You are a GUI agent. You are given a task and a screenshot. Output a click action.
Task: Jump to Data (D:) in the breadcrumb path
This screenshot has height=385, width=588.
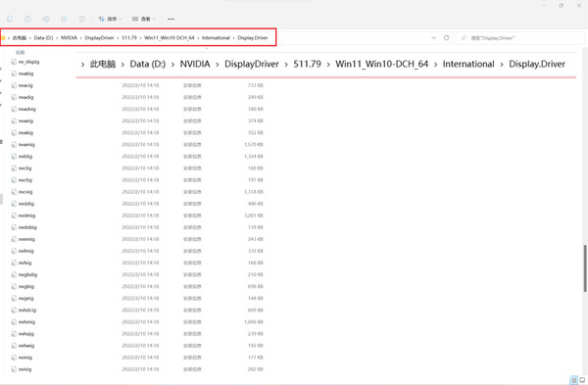[x=43, y=38]
